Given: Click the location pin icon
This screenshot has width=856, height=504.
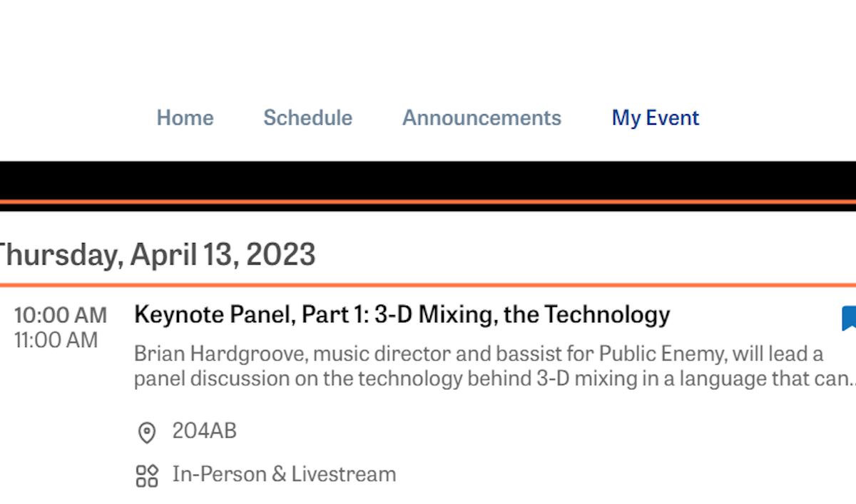Looking at the screenshot, I should pos(146,432).
